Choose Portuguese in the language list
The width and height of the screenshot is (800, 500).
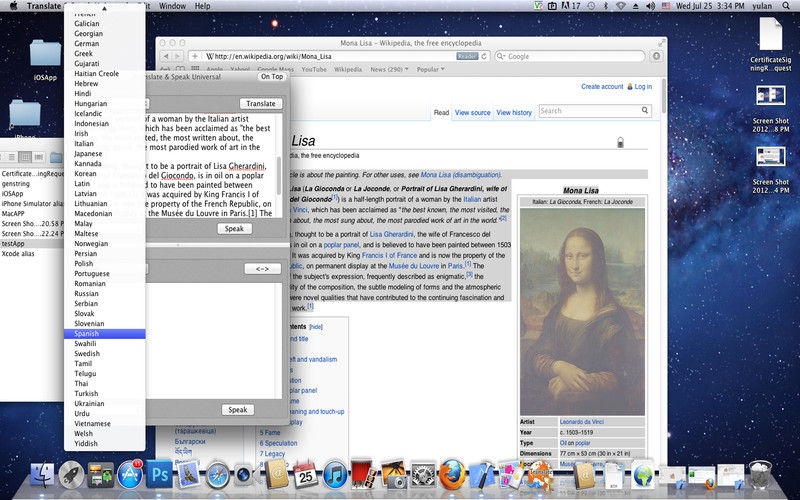(x=105, y=273)
